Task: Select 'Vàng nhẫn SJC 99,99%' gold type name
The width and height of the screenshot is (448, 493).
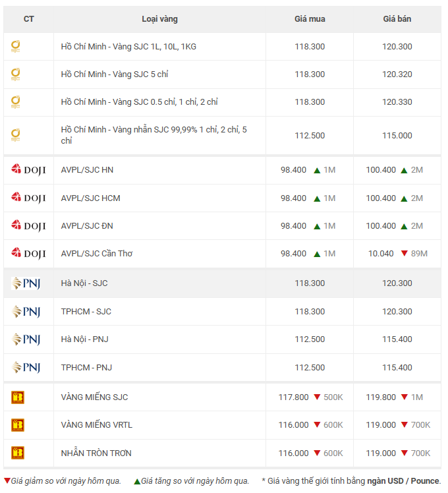Action: click(155, 130)
